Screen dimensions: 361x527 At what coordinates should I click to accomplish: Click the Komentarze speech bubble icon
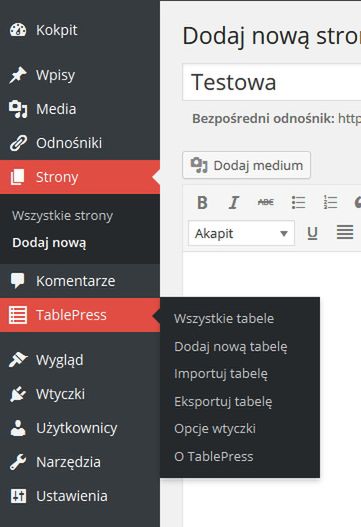17,281
